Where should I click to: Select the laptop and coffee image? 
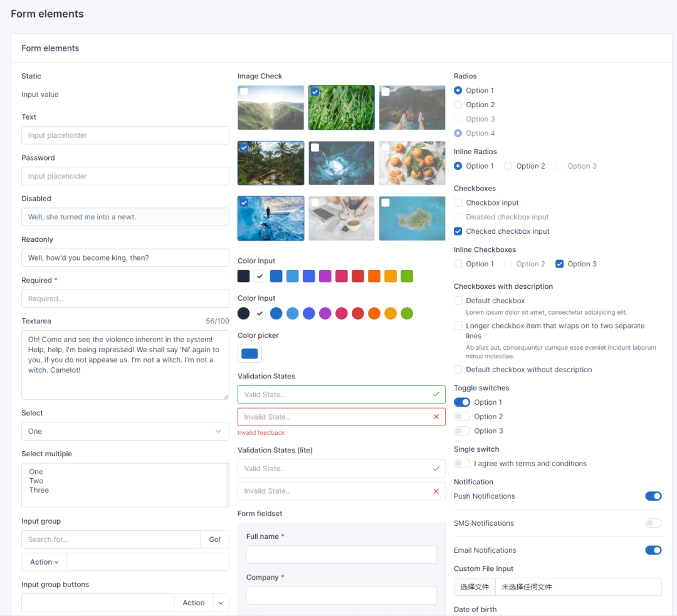342,219
